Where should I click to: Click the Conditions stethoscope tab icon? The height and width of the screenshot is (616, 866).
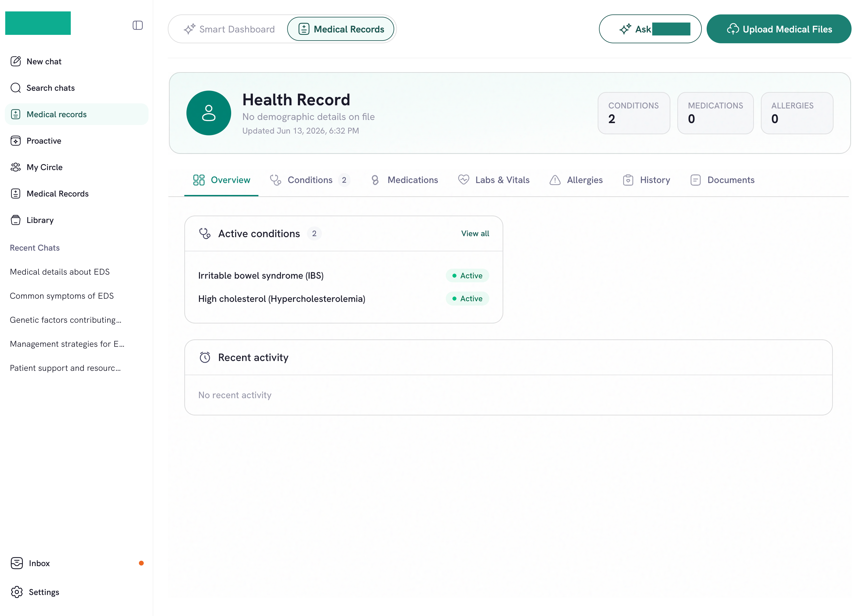point(275,180)
